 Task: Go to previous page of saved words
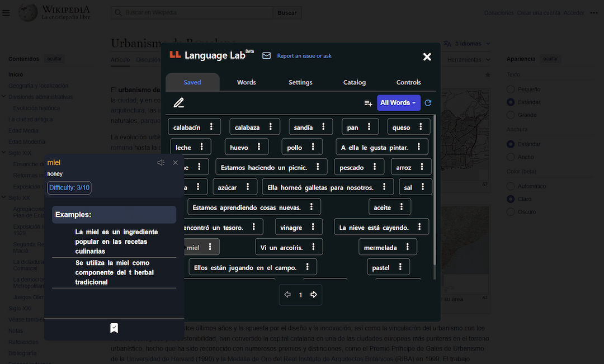click(x=287, y=295)
